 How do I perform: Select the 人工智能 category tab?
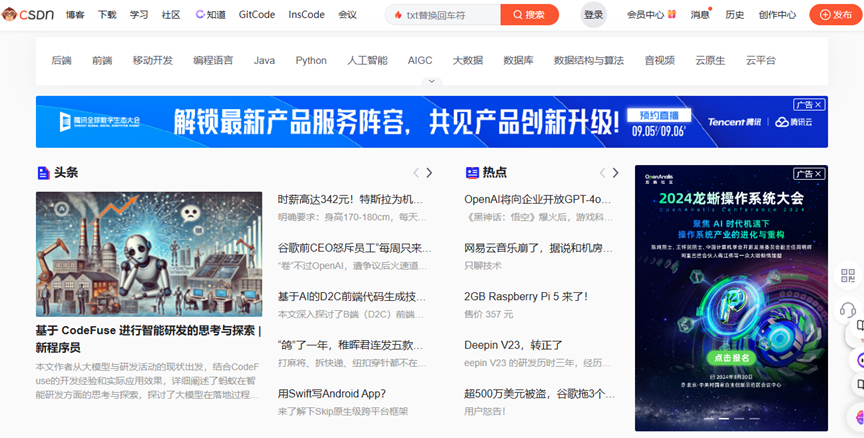pyautogui.click(x=368, y=61)
